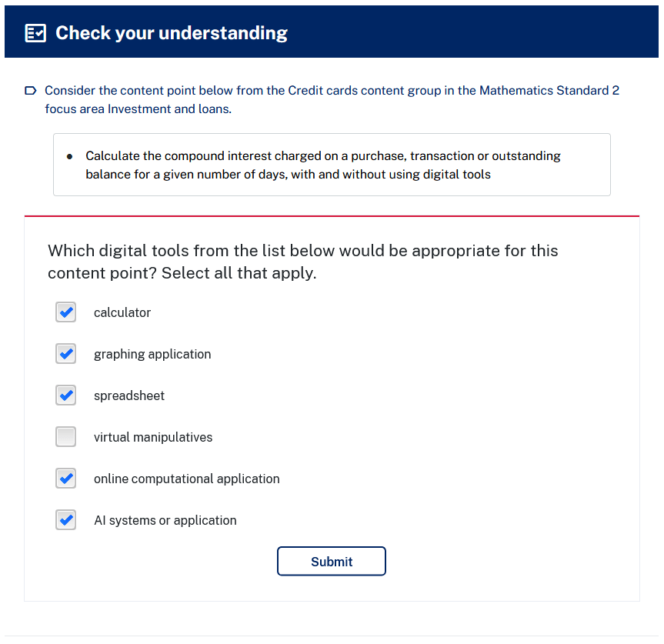Click the speech bubble icon before the question

click(x=30, y=90)
